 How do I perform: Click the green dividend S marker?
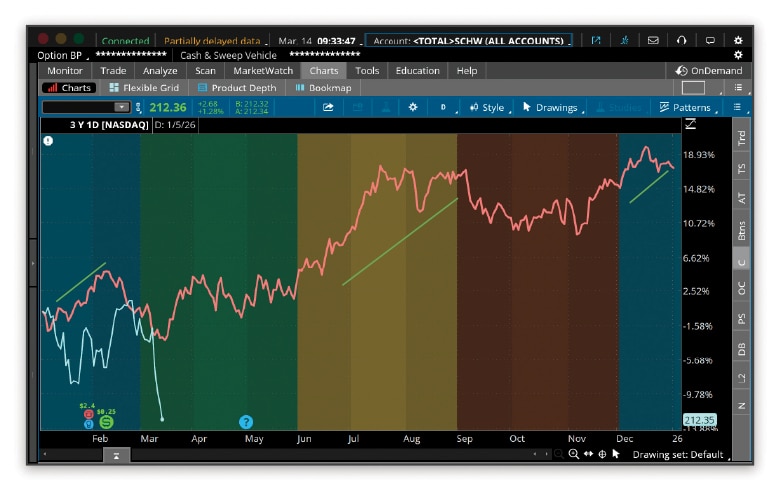[x=106, y=422]
